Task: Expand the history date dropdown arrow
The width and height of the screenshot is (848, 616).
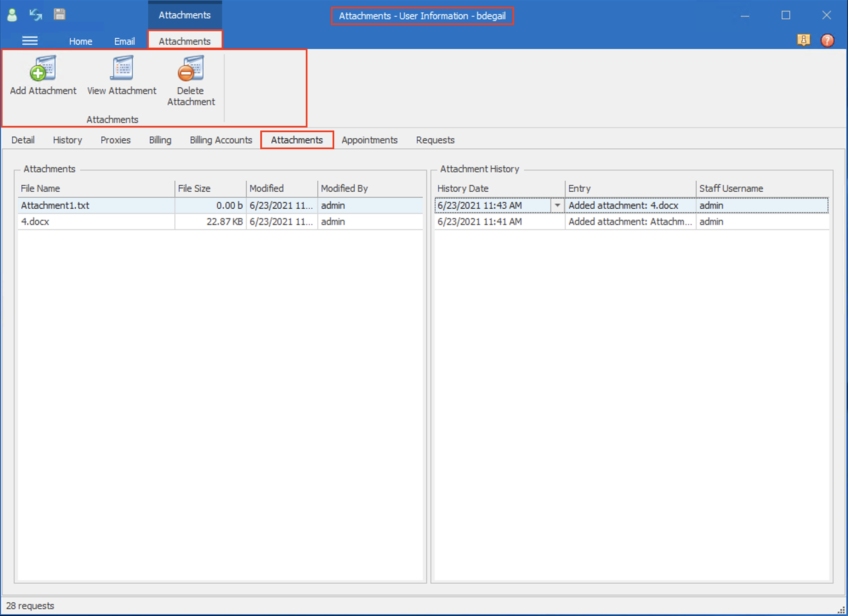Action: pyautogui.click(x=558, y=205)
